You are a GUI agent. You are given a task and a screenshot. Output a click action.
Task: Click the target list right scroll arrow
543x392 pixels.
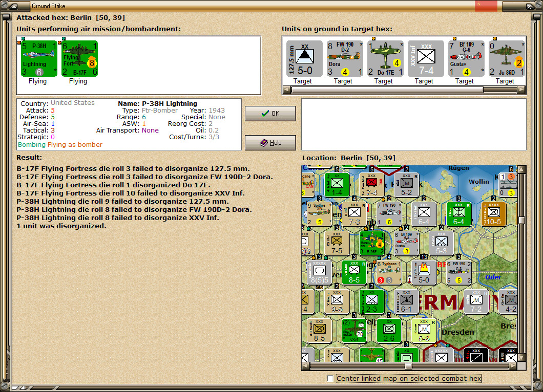click(x=521, y=90)
